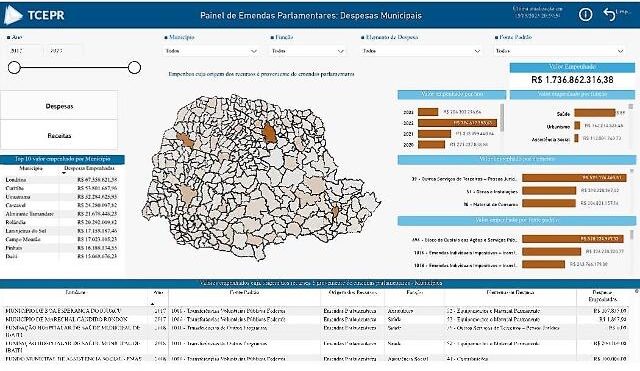
Task: Click the dark orange municipality on the map
Action: [x=269, y=133]
